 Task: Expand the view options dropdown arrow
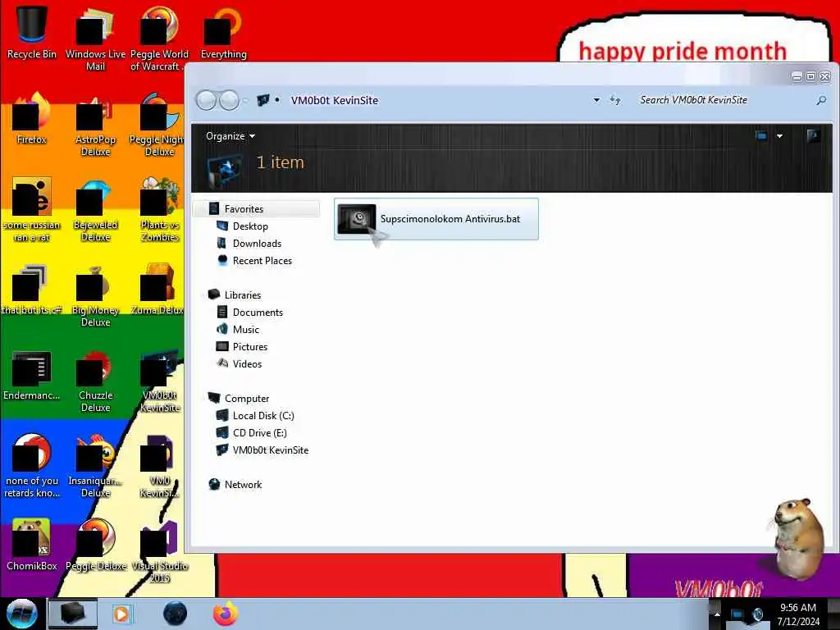779,136
